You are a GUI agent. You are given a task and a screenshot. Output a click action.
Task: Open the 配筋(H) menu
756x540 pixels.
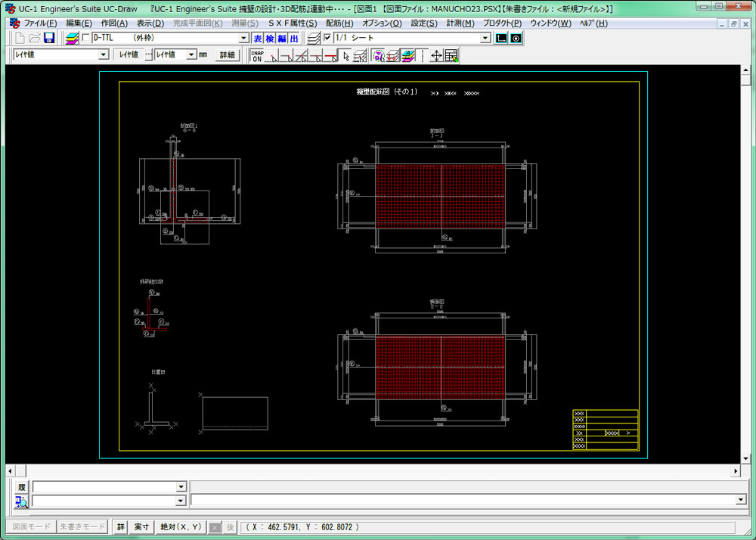coord(339,23)
